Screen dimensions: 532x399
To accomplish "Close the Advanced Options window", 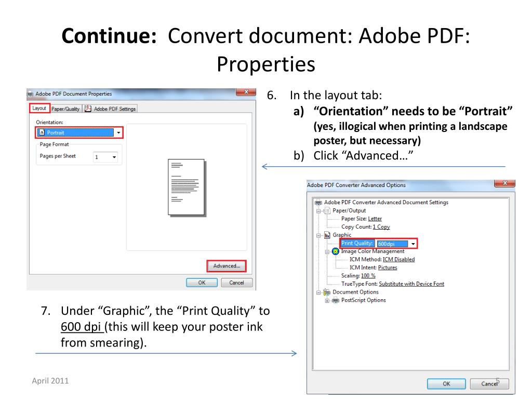I will click(504, 183).
